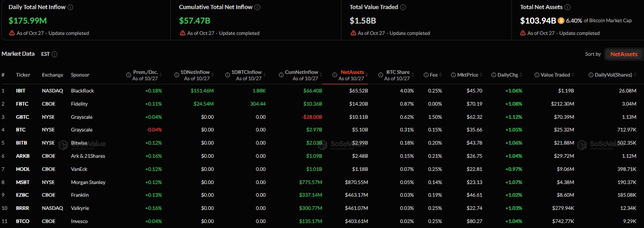Click info icon next to EST label
This screenshot has height=228, width=644.
click(54, 54)
